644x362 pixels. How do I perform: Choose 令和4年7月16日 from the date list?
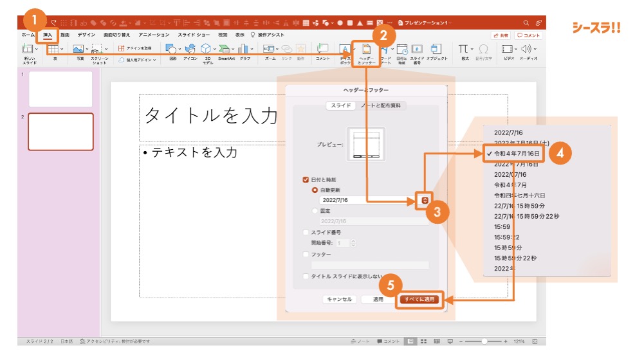coord(517,154)
